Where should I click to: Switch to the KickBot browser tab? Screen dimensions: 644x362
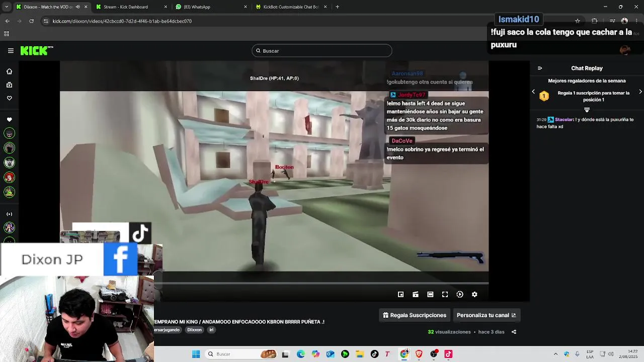[291, 7]
